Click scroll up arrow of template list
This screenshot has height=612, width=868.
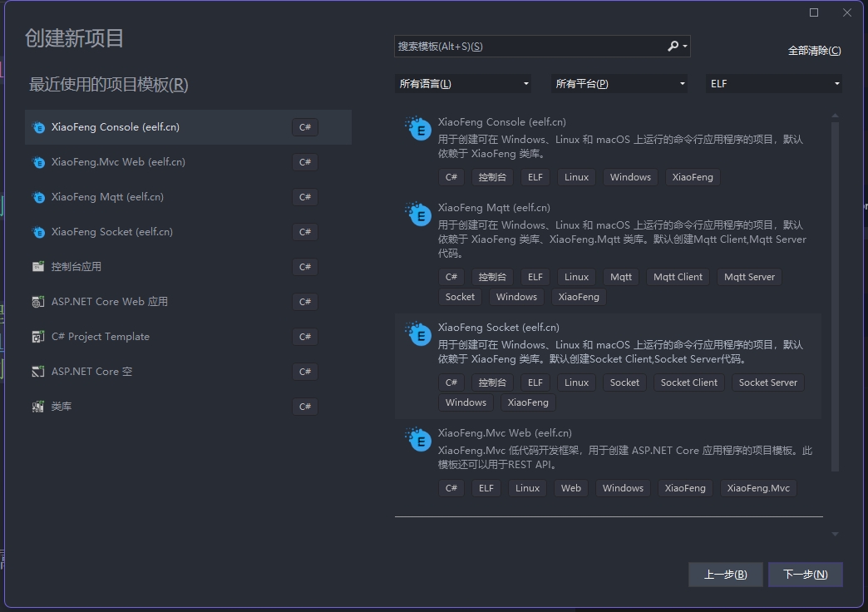835,116
